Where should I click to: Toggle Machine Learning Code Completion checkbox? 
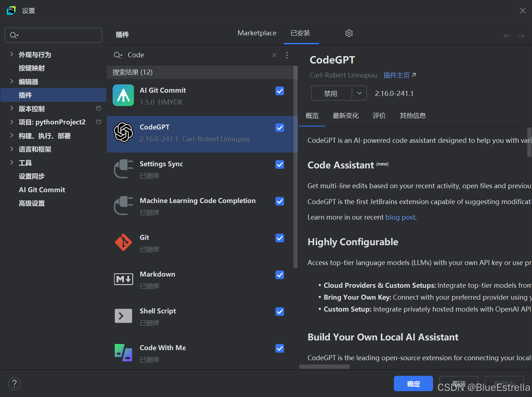click(x=280, y=201)
